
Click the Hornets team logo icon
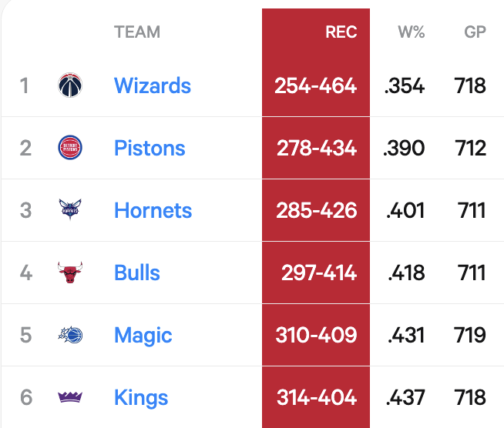tap(70, 210)
